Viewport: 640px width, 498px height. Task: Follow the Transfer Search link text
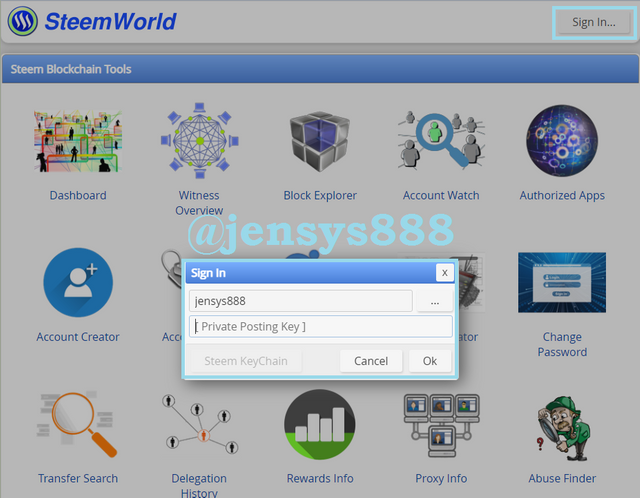click(x=78, y=478)
